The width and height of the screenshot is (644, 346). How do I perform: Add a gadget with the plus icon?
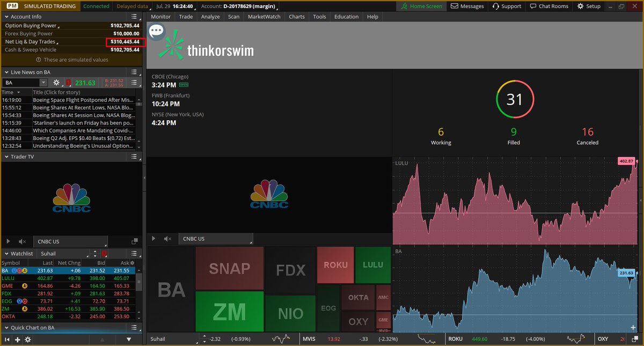18,340
